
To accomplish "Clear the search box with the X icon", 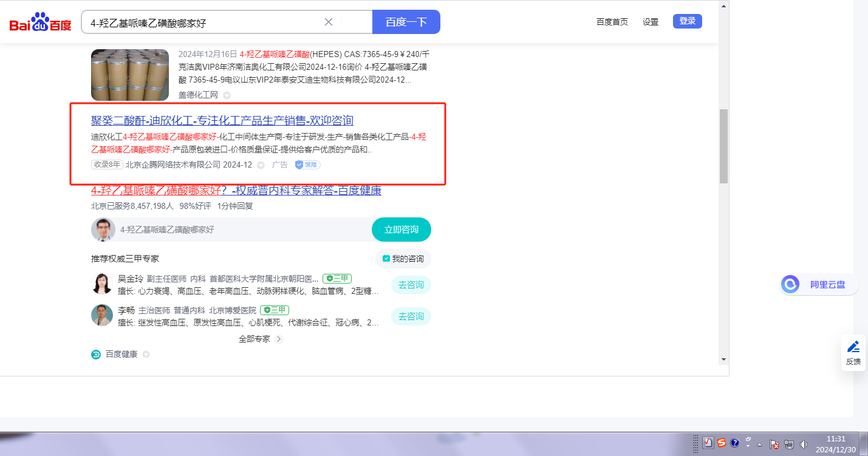I will 329,22.
